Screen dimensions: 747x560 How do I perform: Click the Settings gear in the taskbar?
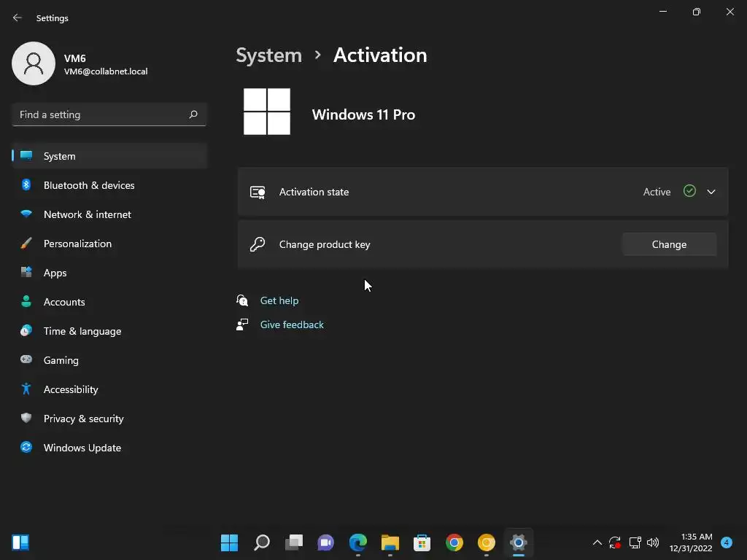[x=519, y=542]
